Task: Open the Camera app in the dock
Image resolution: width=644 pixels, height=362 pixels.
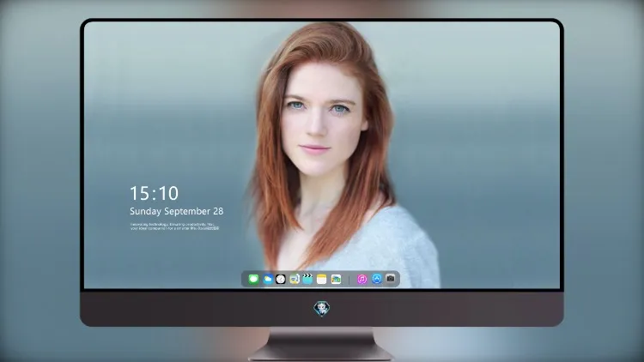Action: click(391, 279)
